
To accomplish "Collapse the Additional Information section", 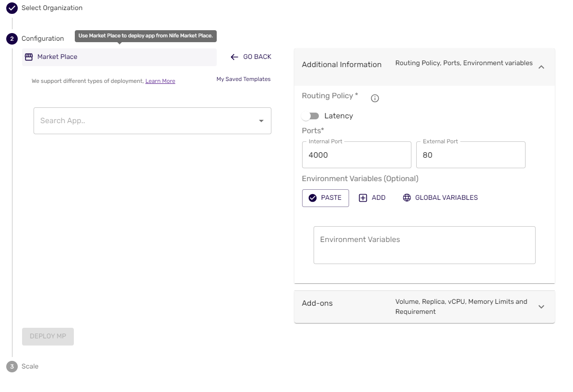I will tap(541, 67).
